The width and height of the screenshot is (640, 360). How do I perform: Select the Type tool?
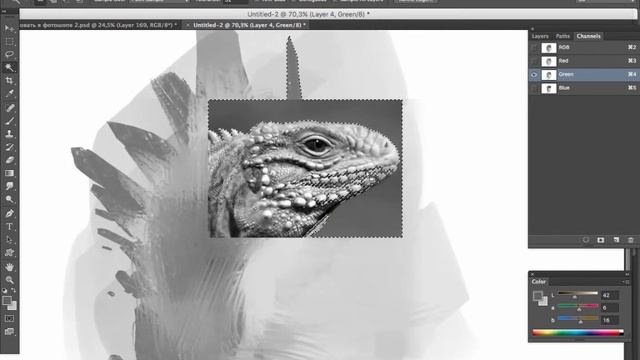click(9, 227)
